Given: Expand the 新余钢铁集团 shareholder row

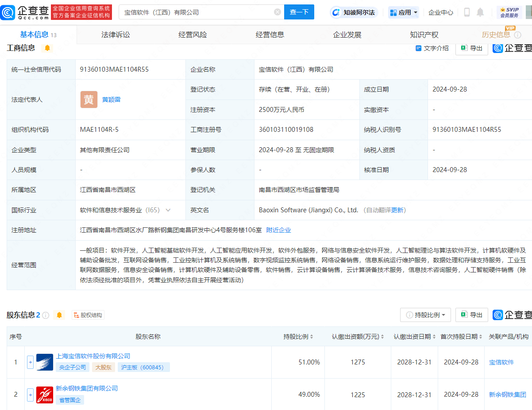Looking at the screenshot, I should 30,395.
